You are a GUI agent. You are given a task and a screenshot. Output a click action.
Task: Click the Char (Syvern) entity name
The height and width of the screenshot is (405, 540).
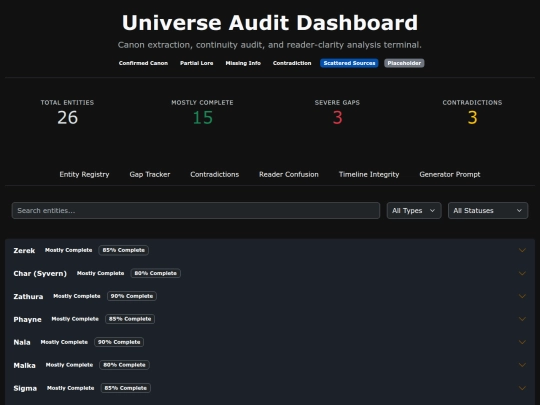pos(40,273)
